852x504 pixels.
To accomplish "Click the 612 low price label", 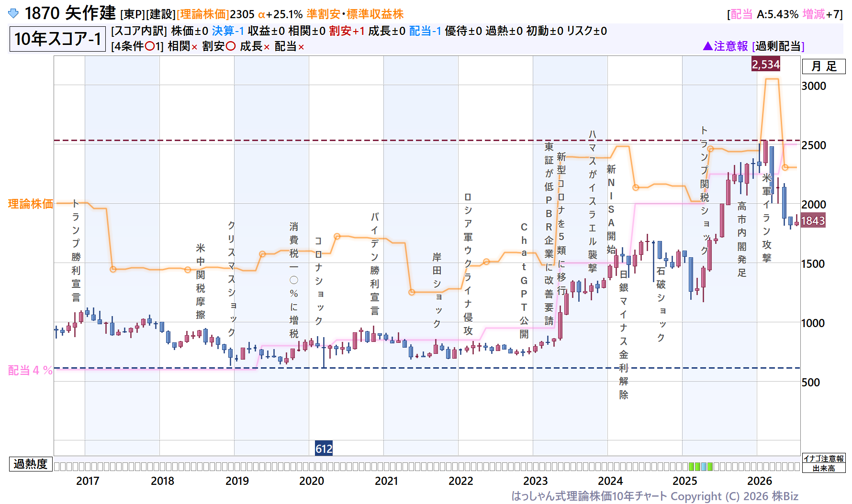I will pyautogui.click(x=324, y=449).
